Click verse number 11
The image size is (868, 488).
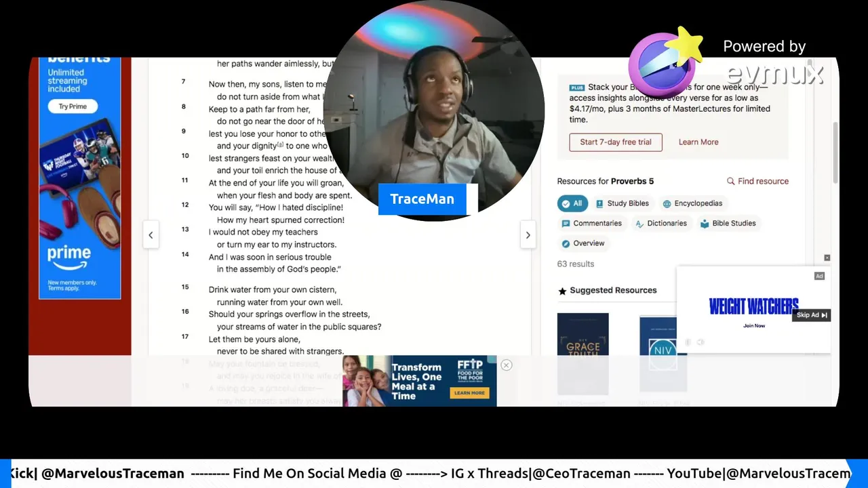[184, 180]
